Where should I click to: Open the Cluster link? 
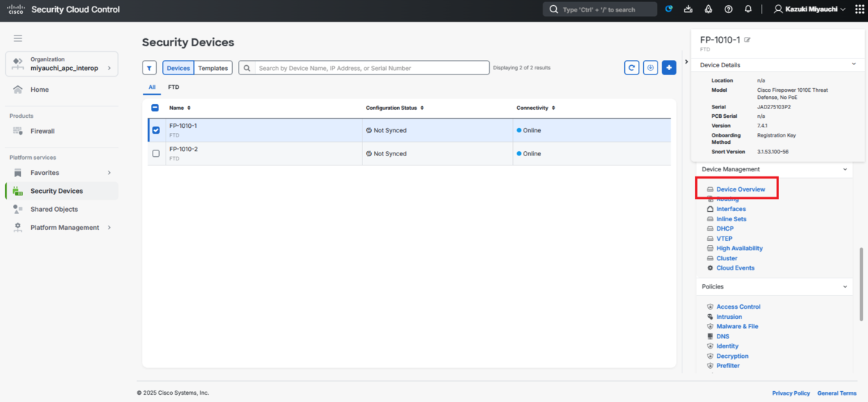[727, 258]
